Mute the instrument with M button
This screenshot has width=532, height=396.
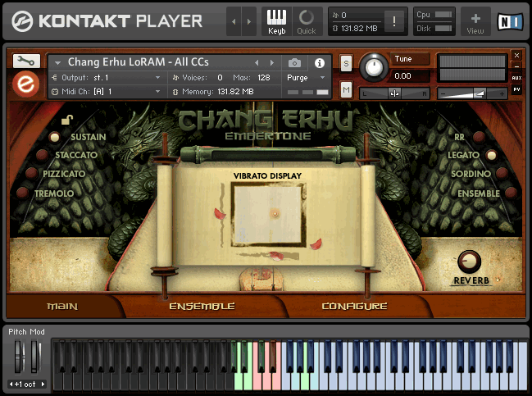(x=346, y=90)
